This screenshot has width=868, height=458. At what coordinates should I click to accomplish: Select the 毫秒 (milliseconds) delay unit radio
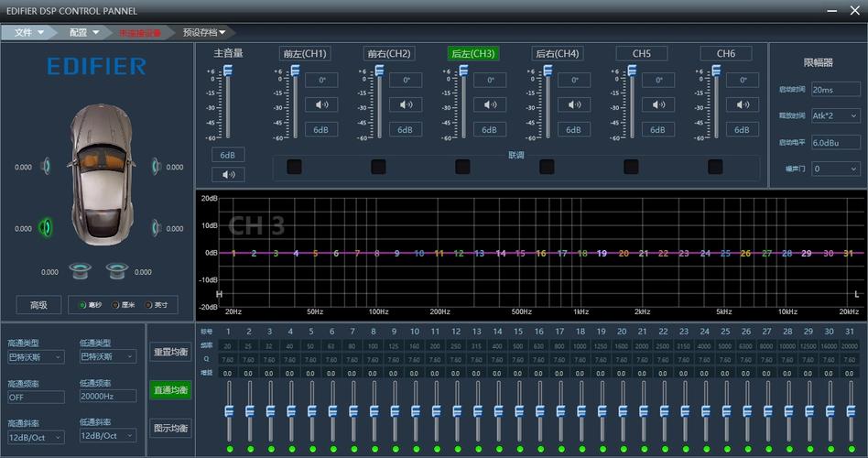82,305
